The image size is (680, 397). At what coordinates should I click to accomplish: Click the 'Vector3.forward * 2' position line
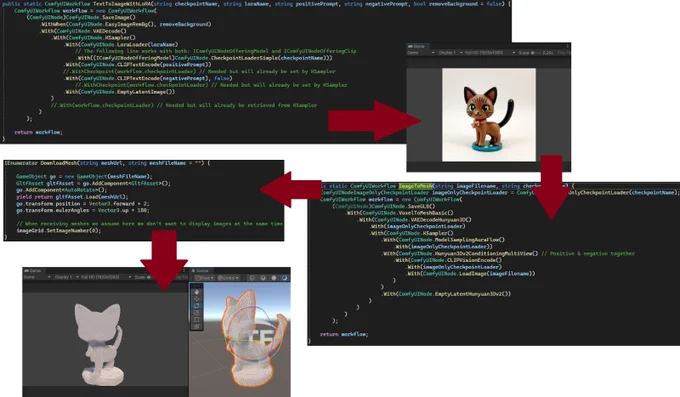click(x=82, y=203)
